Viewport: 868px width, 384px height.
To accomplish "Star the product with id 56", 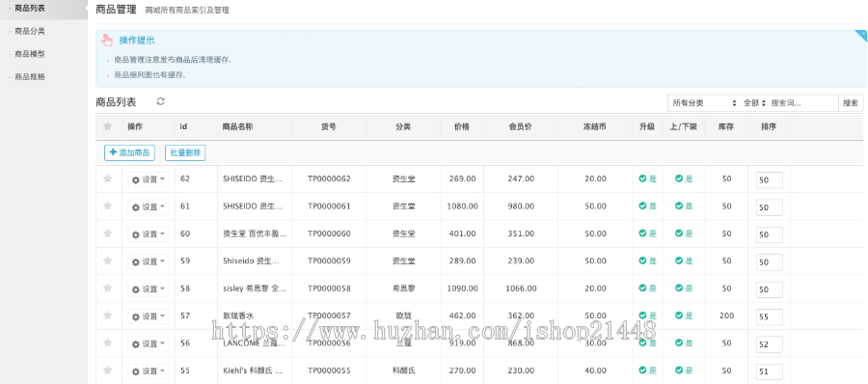I will [x=107, y=343].
